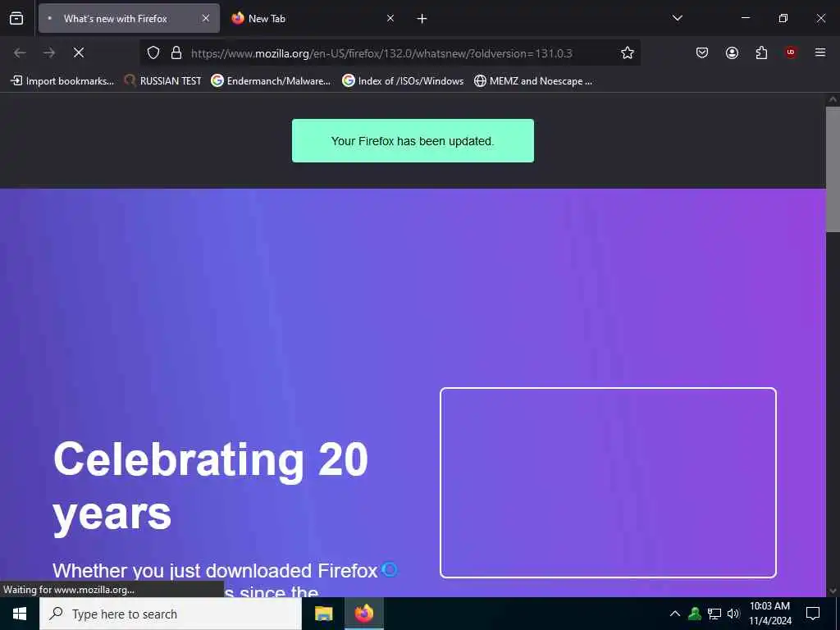Click the page vertical scrollbar thumb

coord(833,169)
